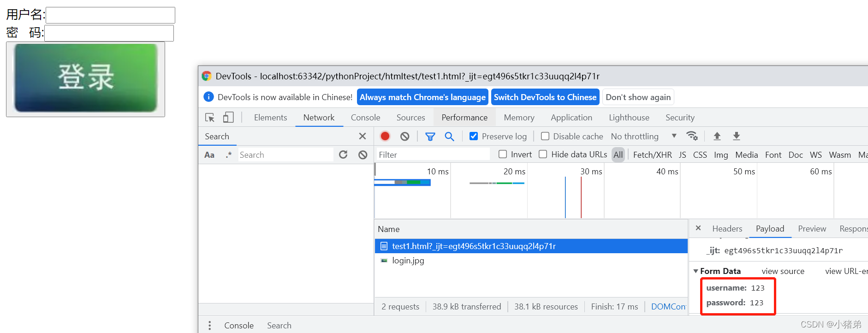Open Console tab in bottom drawer
This screenshot has width=868, height=333.
[x=239, y=326]
